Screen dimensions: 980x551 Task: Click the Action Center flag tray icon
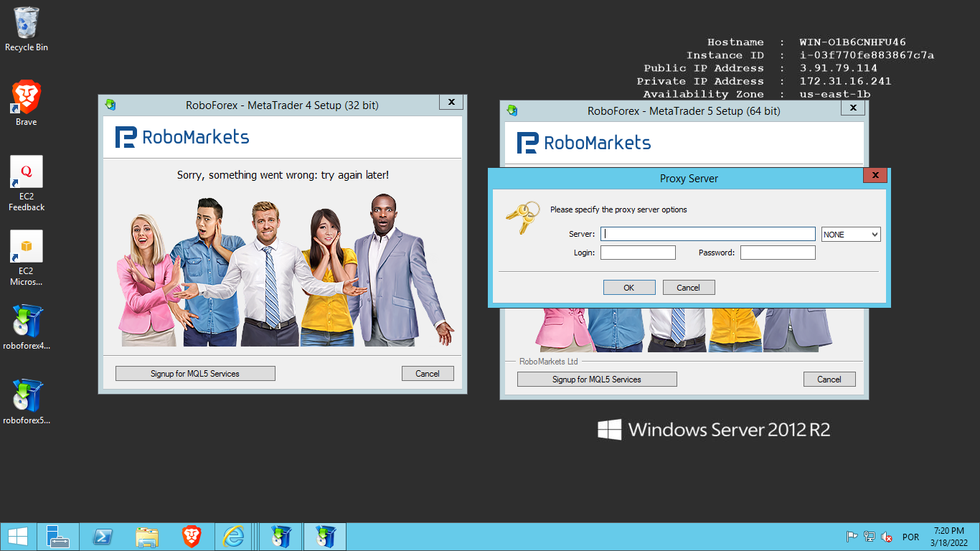coord(852,537)
